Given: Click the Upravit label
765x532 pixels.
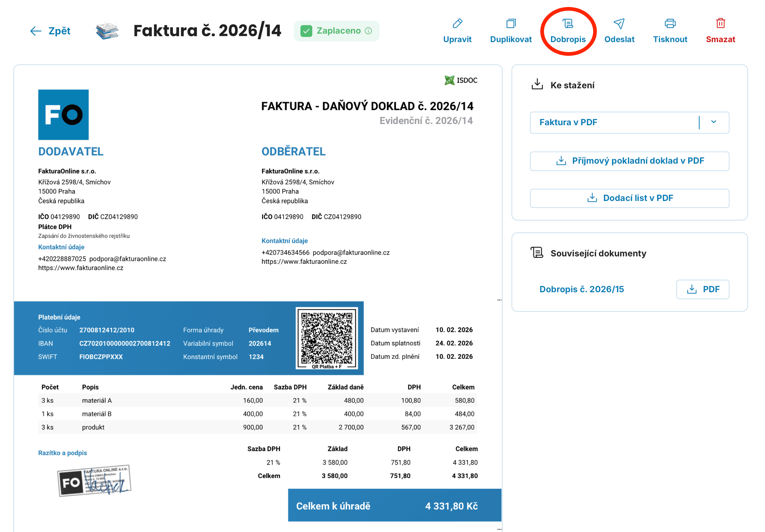Looking at the screenshot, I should 458,40.
